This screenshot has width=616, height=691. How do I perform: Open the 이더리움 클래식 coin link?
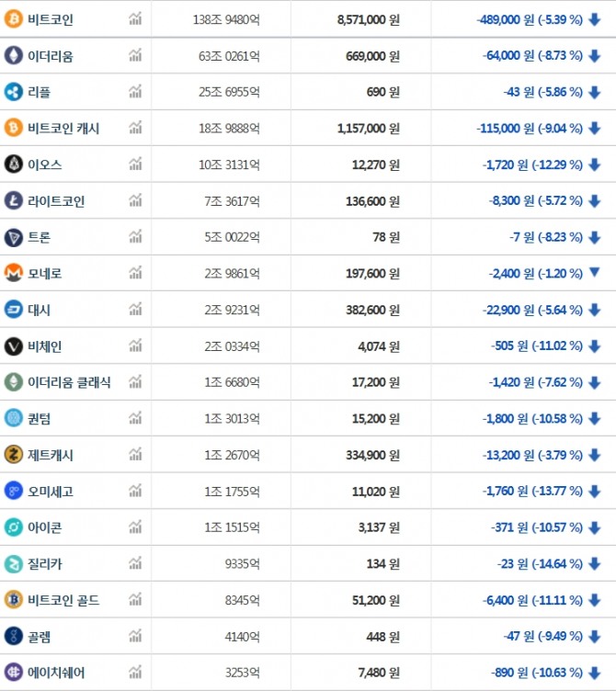(69, 382)
